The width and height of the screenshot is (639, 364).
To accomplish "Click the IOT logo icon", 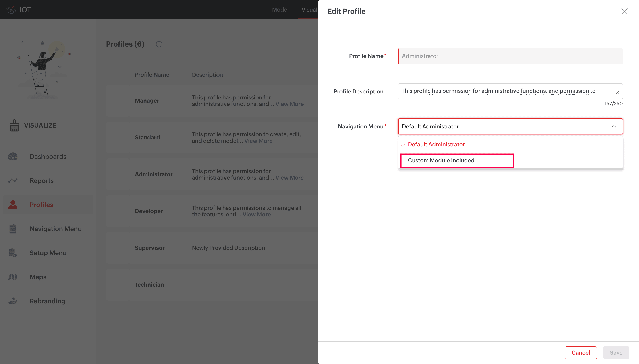I will click(11, 10).
